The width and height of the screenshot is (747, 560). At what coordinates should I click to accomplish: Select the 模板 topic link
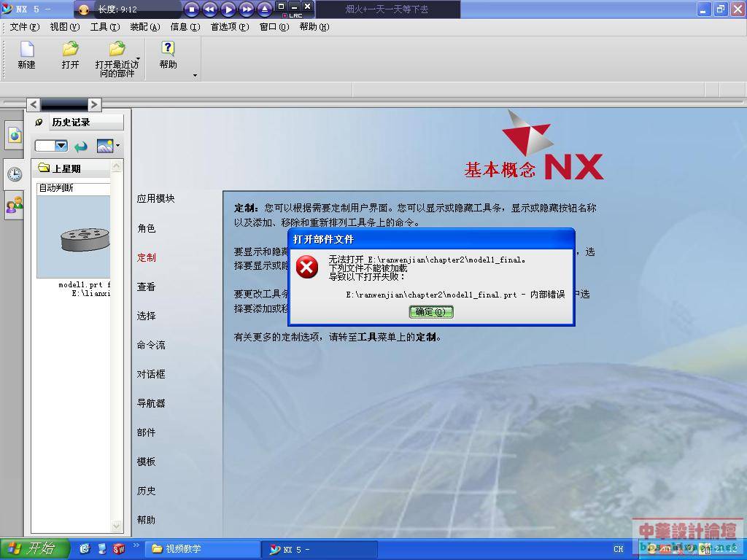click(146, 462)
